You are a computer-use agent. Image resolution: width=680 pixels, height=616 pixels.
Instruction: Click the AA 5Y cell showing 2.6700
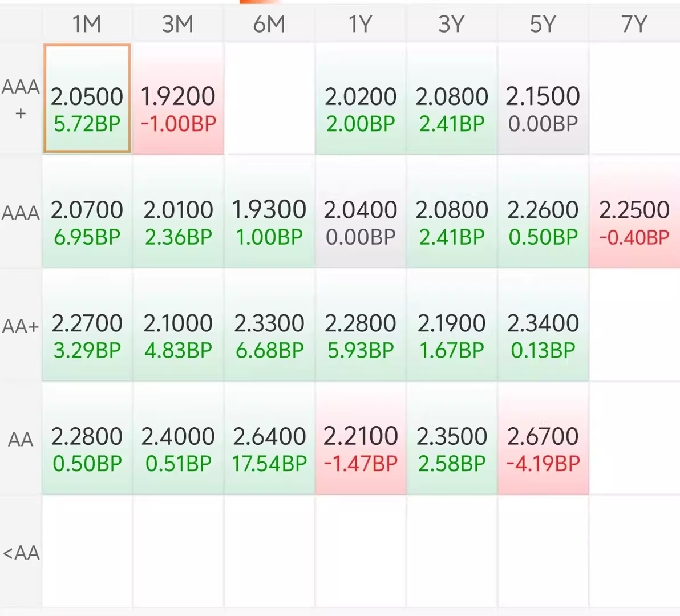(x=544, y=438)
